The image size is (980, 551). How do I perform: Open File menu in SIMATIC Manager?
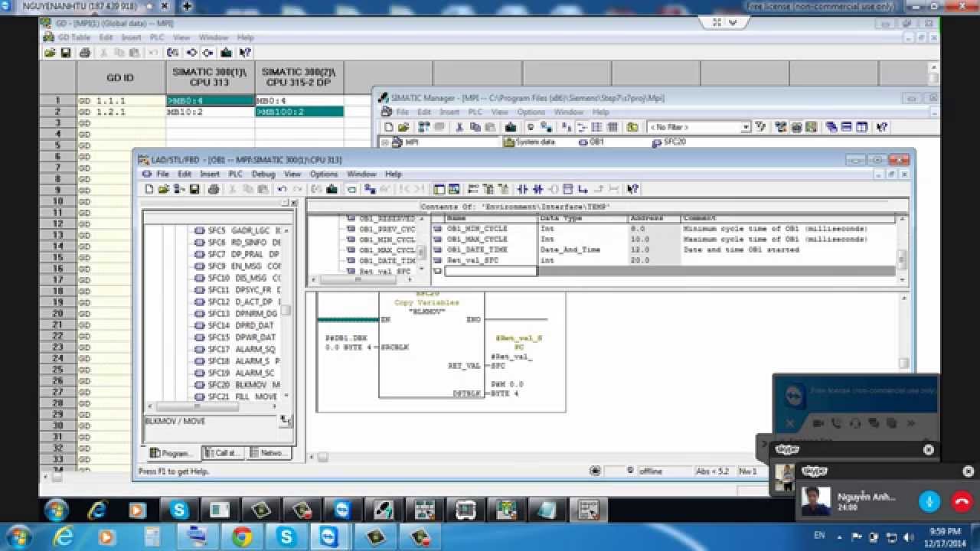coord(402,112)
